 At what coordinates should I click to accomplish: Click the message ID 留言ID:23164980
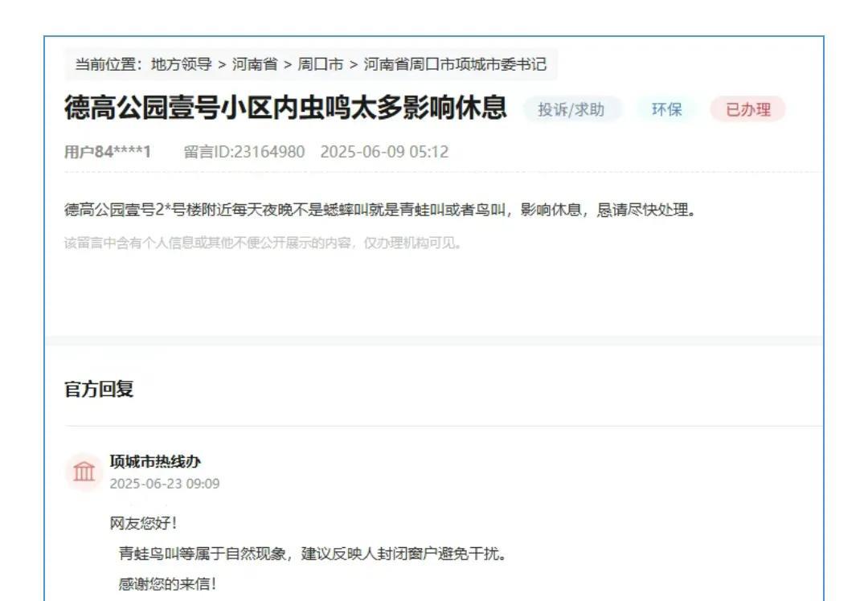pyautogui.click(x=244, y=152)
